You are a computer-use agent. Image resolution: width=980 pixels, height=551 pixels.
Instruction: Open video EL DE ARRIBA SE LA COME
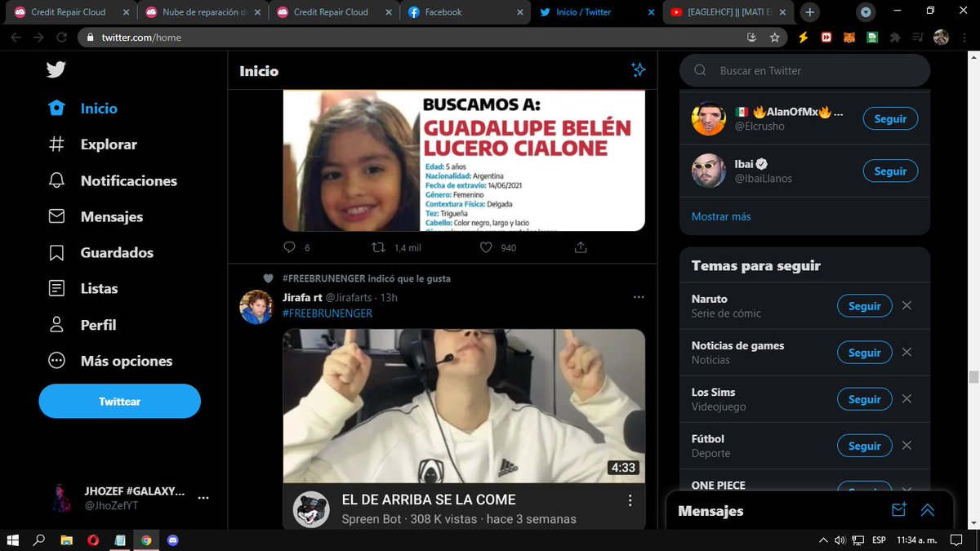click(x=464, y=406)
